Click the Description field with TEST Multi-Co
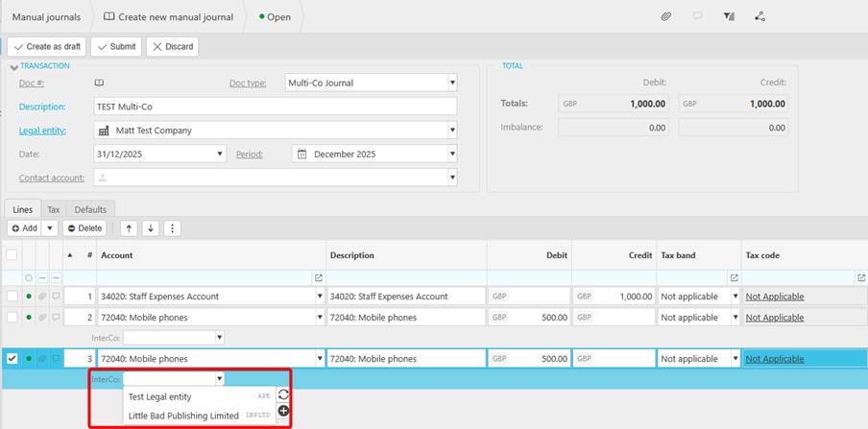Screen dimensions: 868x429 (x=276, y=107)
